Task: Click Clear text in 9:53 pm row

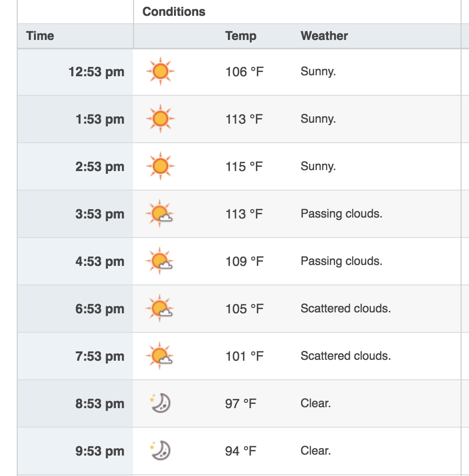Action: tap(315, 450)
